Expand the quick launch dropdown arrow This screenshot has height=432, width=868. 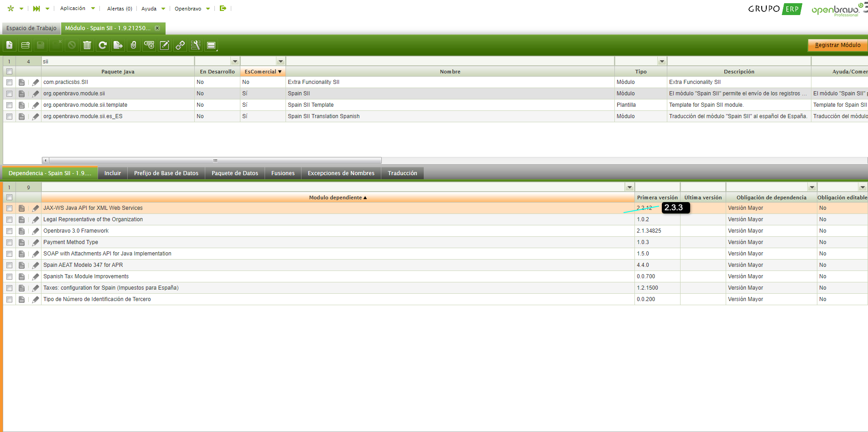pyautogui.click(x=47, y=9)
